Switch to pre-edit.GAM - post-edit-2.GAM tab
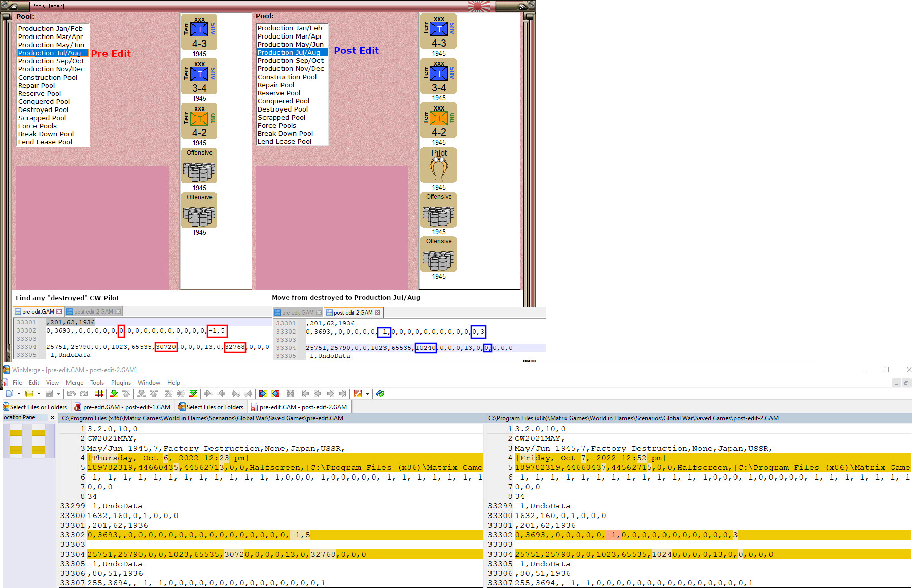The width and height of the screenshot is (912, 588). pos(299,407)
